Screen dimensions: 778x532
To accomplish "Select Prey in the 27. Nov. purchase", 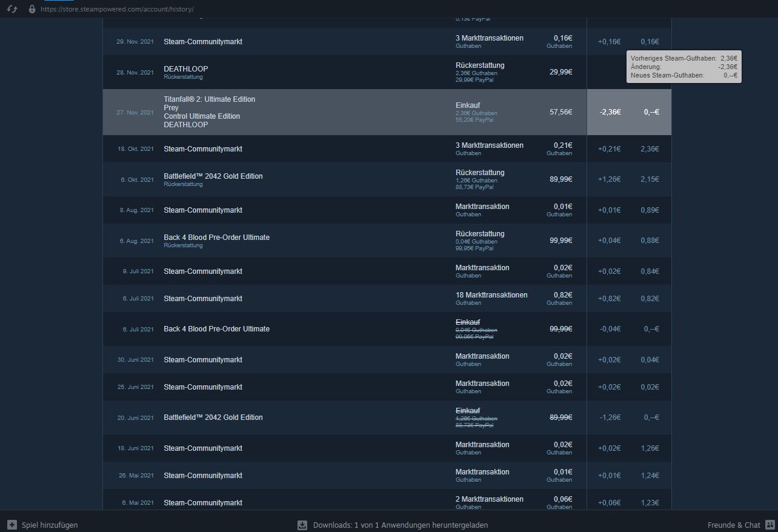I will point(171,108).
